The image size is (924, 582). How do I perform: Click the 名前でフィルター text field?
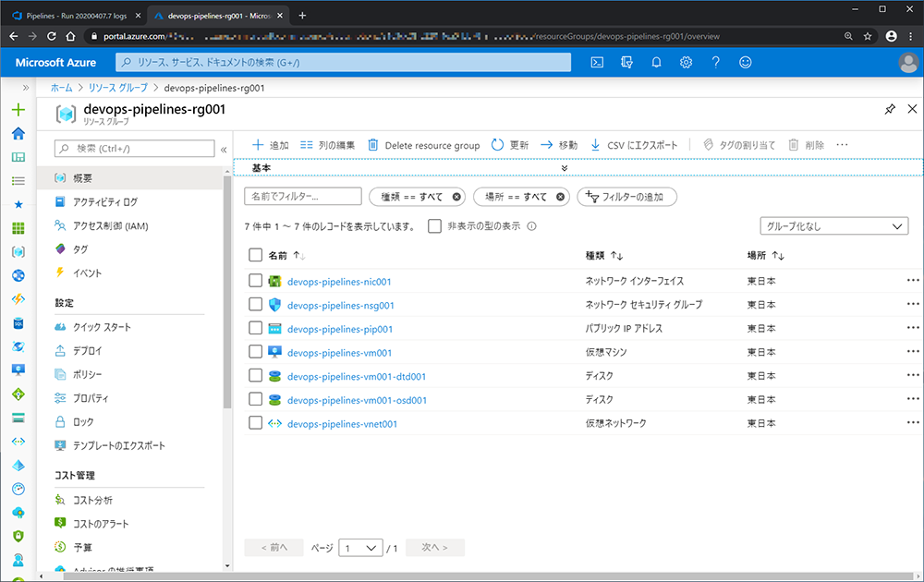click(x=303, y=196)
